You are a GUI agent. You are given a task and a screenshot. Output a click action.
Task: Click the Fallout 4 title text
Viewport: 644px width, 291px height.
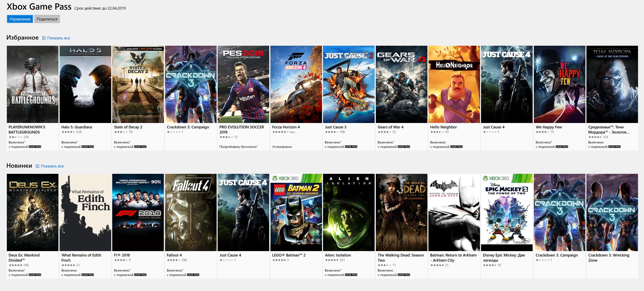174,255
